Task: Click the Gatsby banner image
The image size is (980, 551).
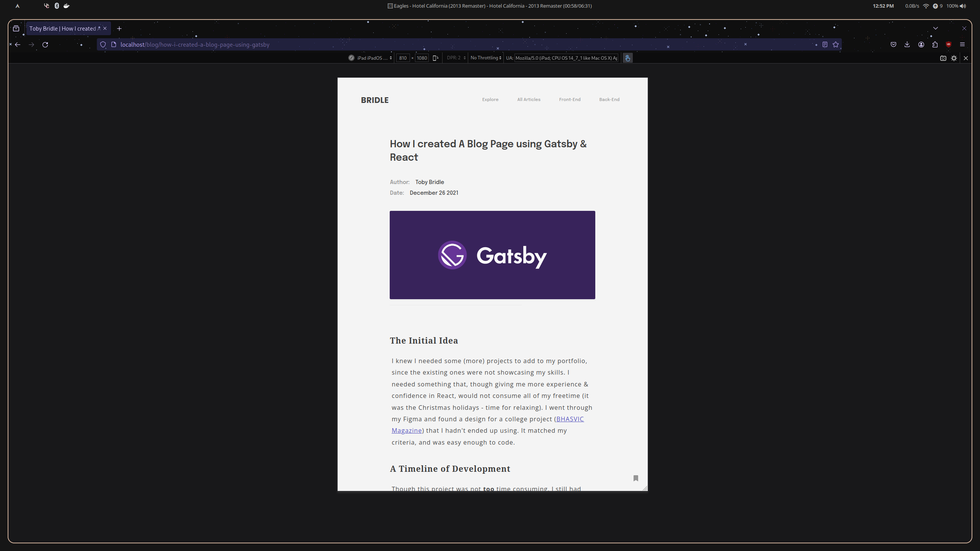Action: tap(492, 255)
